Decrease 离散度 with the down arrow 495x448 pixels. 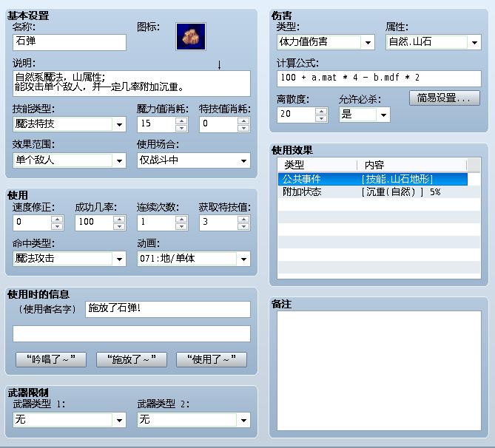tap(321, 118)
